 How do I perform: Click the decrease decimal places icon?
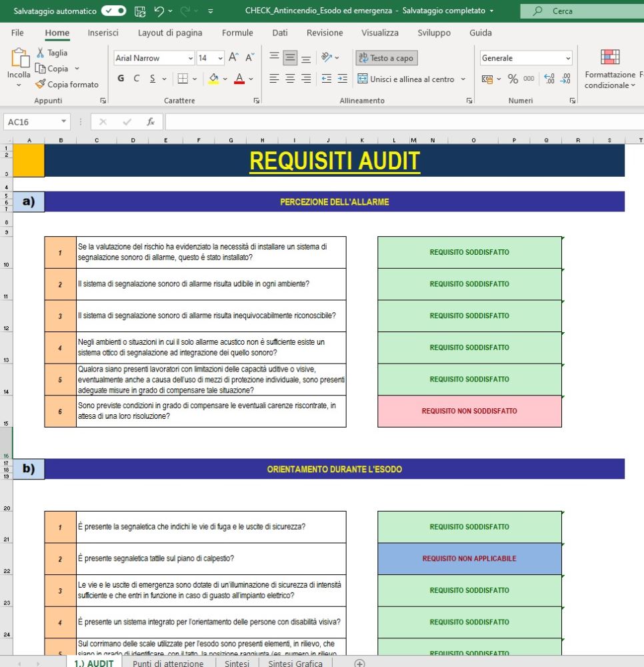click(565, 79)
